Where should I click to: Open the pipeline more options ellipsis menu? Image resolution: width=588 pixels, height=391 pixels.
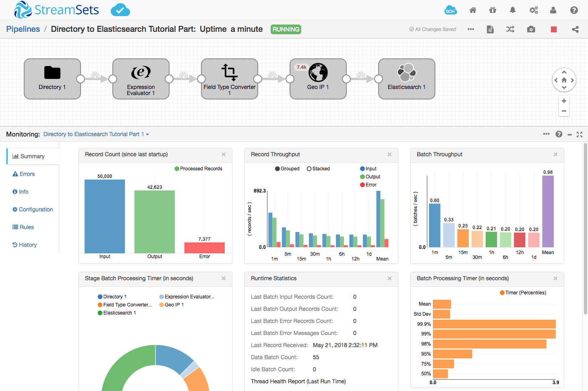pos(471,29)
